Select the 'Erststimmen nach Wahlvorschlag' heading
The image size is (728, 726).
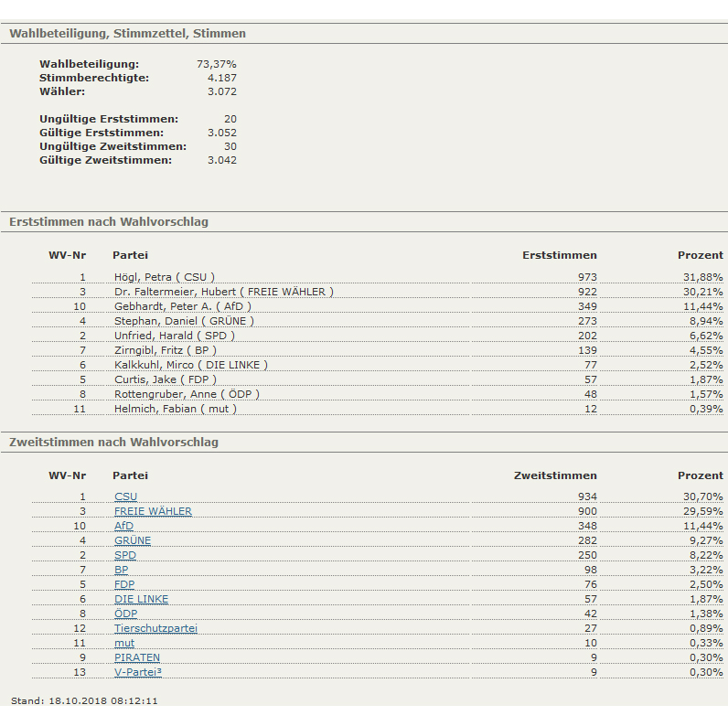109,222
